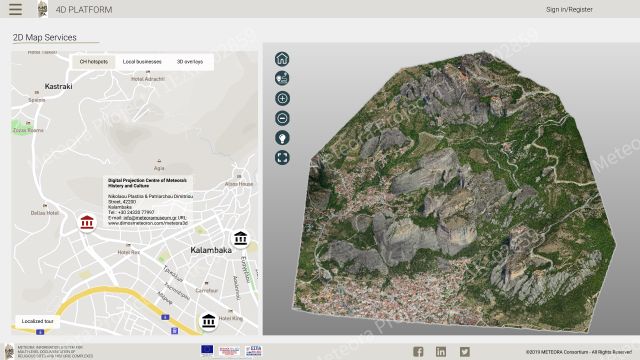Click Alsos House on the map
Viewport: 640px width, 360px height.
pos(239,184)
